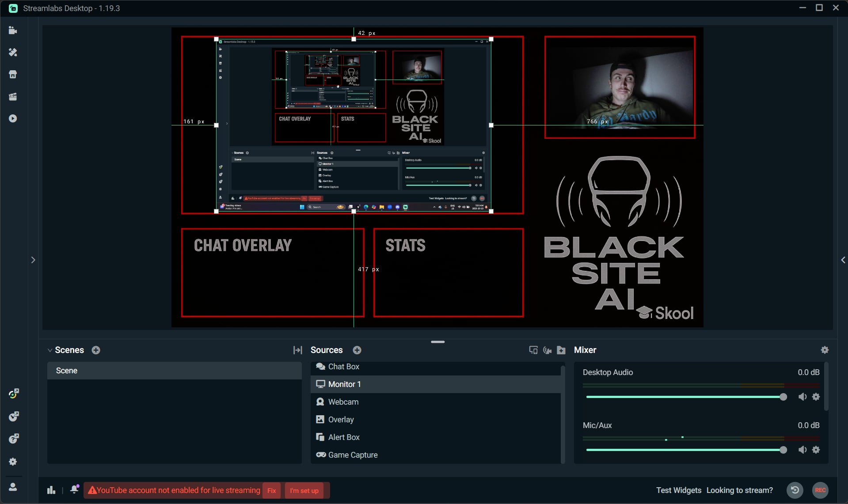Open Mixer advanced audio settings gear
The width and height of the screenshot is (848, 504).
[x=825, y=350]
